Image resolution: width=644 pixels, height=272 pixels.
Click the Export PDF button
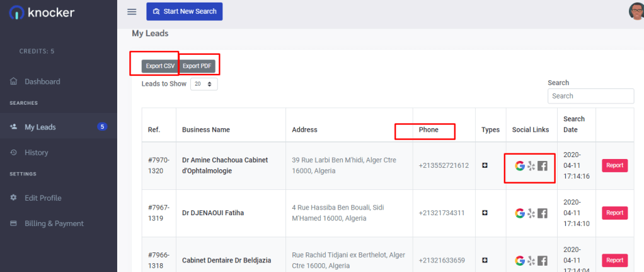[197, 66]
